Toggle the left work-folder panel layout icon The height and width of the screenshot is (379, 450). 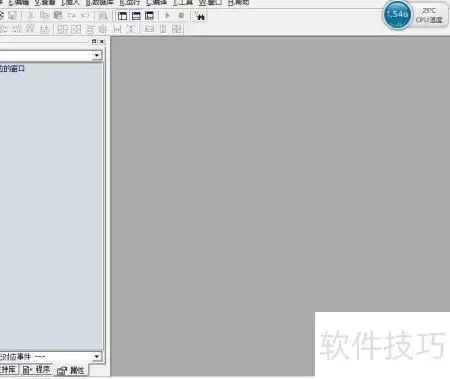point(122,16)
